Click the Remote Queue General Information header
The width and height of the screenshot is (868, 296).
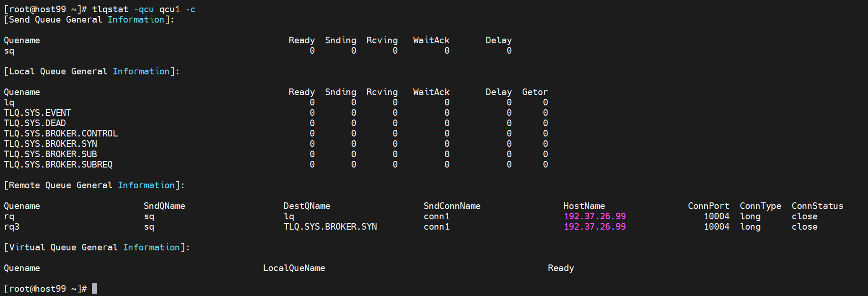(94, 185)
